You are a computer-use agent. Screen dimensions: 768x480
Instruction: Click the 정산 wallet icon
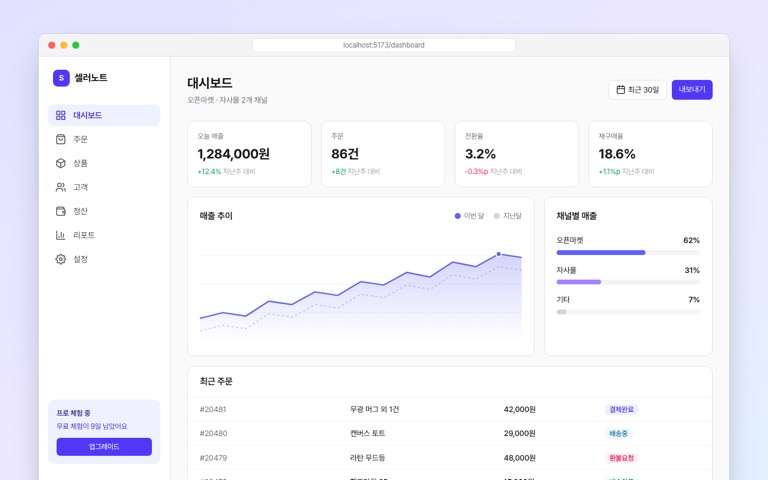point(61,211)
